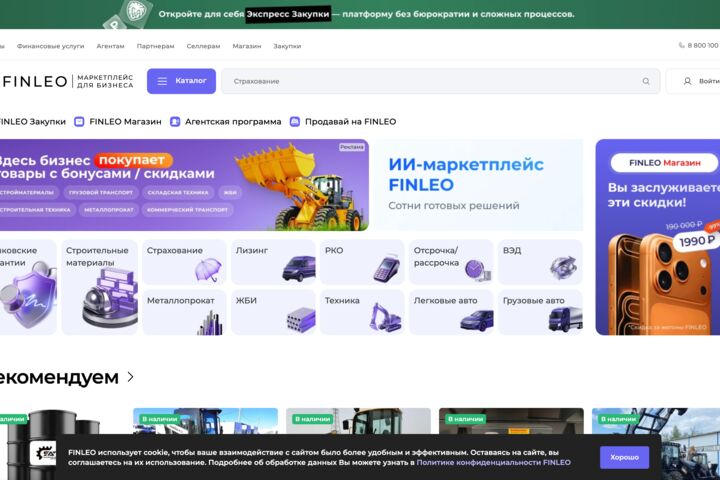
Task: Select the Строительная техника tag
Action: [x=37, y=209]
